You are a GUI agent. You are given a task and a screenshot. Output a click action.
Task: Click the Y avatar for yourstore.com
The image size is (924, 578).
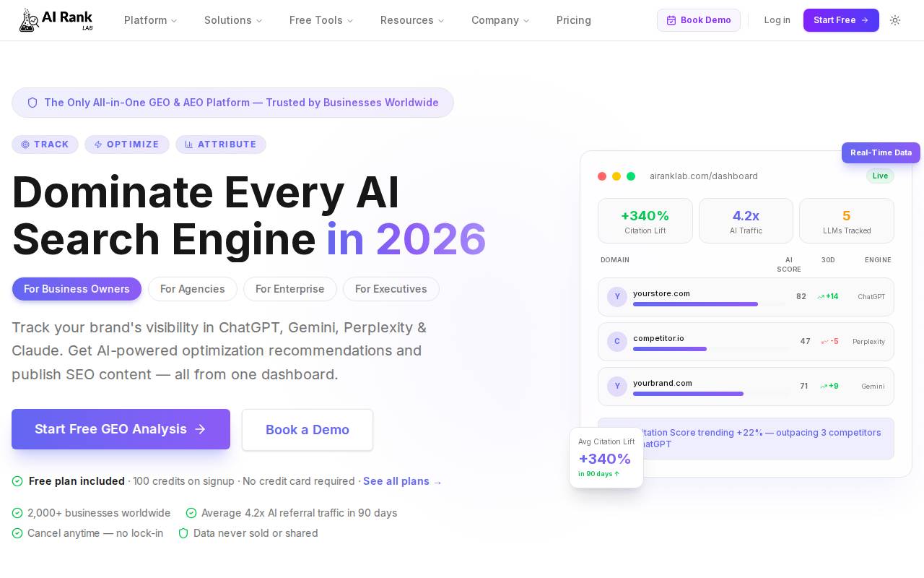[617, 297]
